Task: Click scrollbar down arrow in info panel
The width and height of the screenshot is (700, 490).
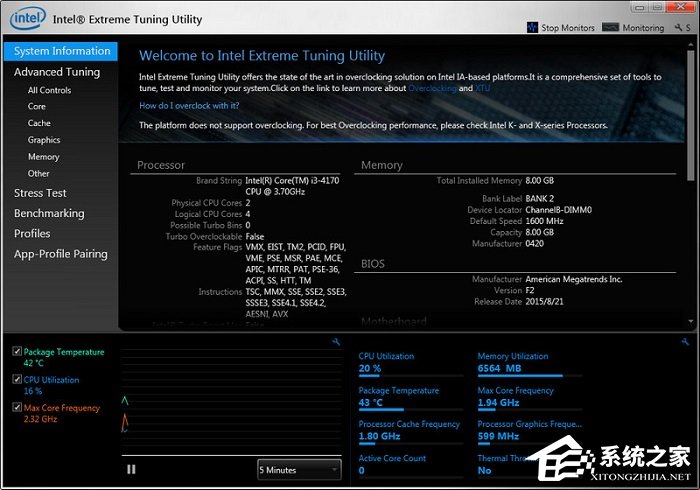Action: pyautogui.click(x=691, y=321)
